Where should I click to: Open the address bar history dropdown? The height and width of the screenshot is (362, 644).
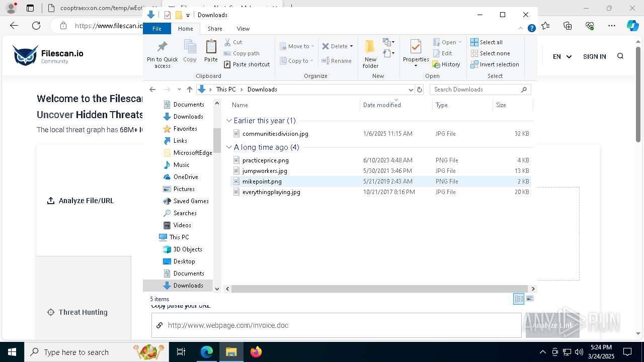pyautogui.click(x=411, y=89)
